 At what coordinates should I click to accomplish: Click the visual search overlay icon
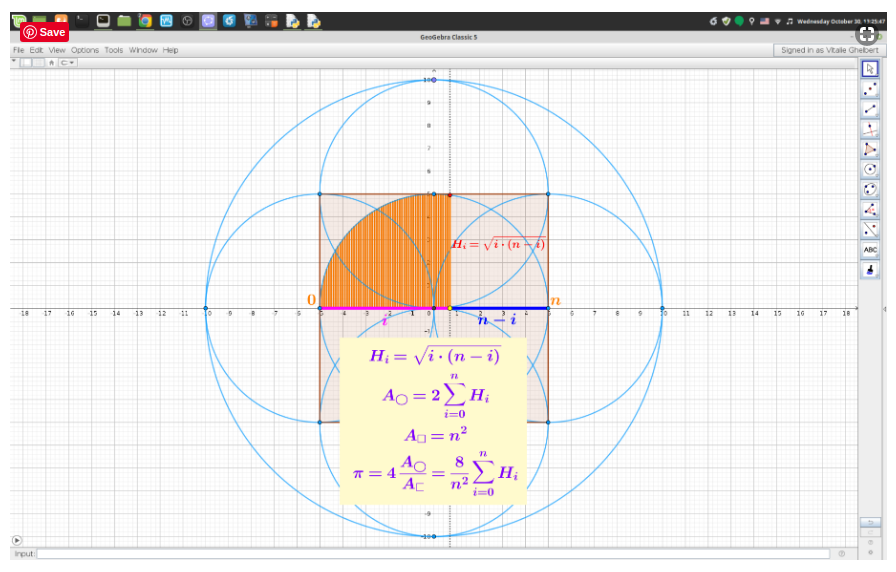click(867, 34)
